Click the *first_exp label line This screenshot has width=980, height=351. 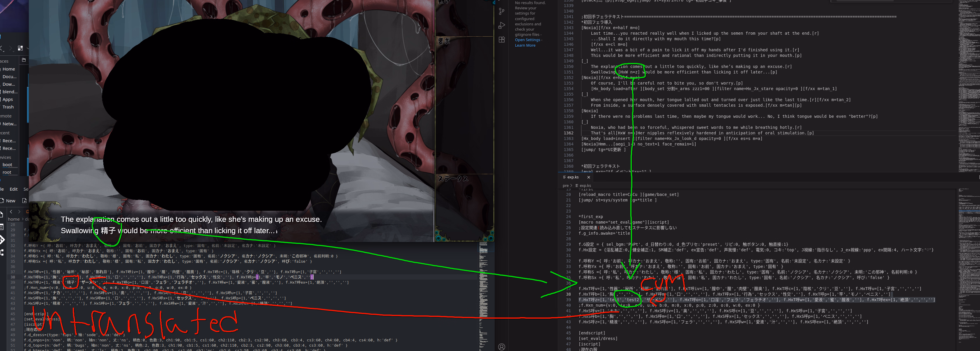pos(590,217)
